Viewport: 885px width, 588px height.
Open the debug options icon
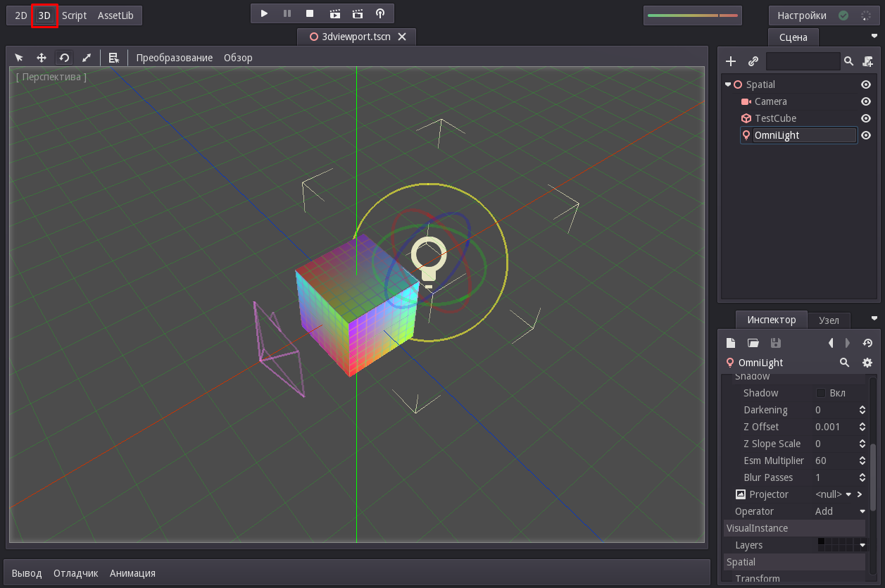point(380,13)
